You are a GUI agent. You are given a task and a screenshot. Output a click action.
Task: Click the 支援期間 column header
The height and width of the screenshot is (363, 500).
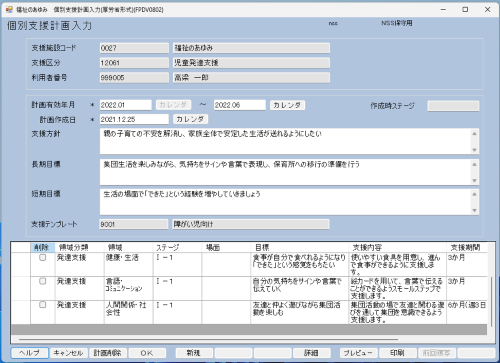(x=467, y=247)
